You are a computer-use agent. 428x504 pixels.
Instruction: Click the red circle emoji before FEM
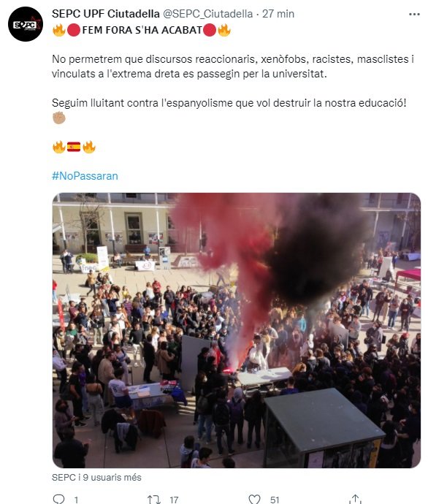click(74, 30)
